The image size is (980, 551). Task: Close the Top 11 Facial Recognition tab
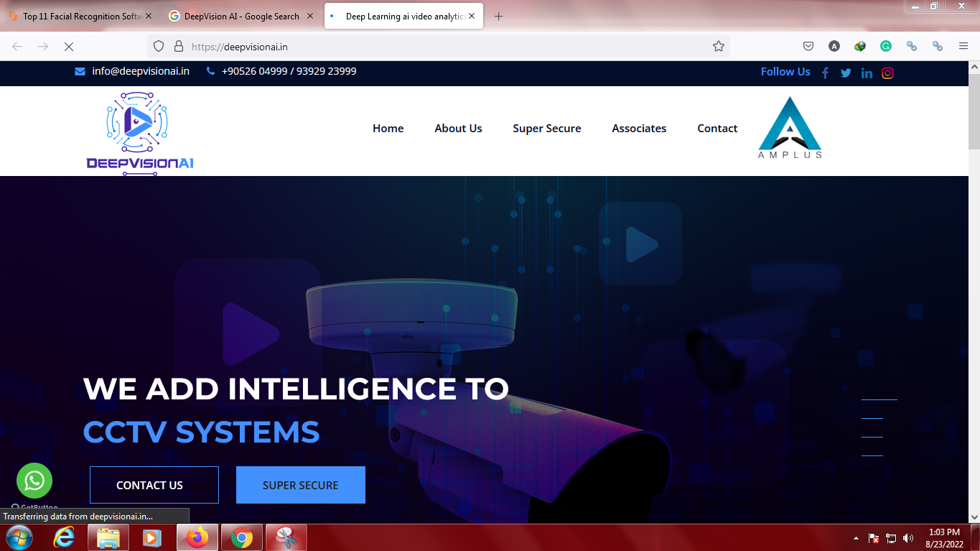click(x=149, y=16)
